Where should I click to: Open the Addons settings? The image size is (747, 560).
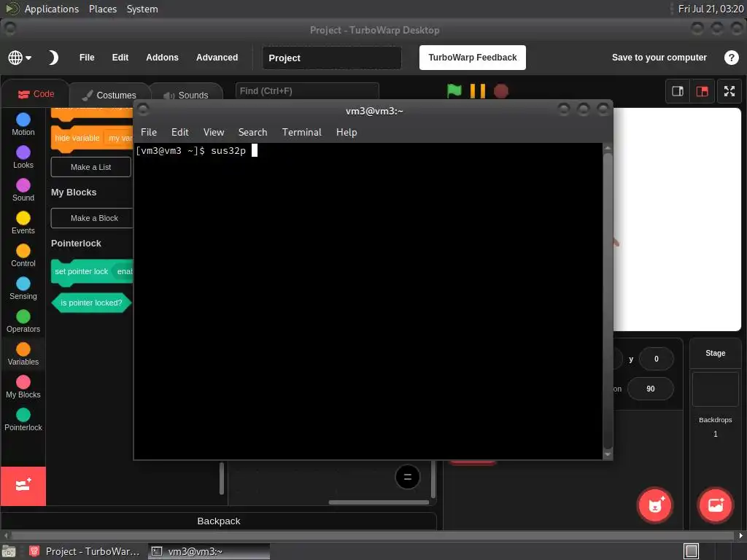(162, 58)
